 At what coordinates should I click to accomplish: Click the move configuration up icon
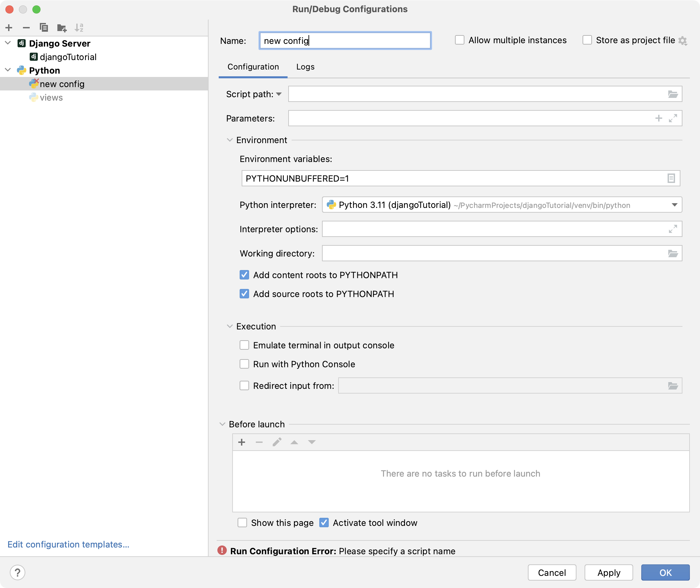tap(295, 442)
